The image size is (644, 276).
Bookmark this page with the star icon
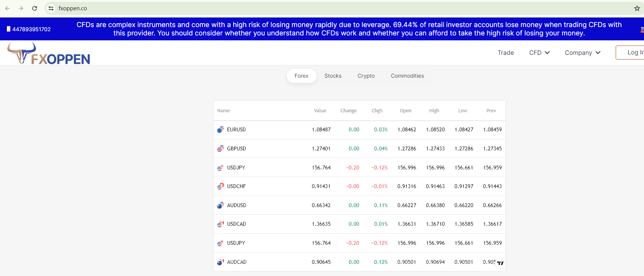coord(637,8)
